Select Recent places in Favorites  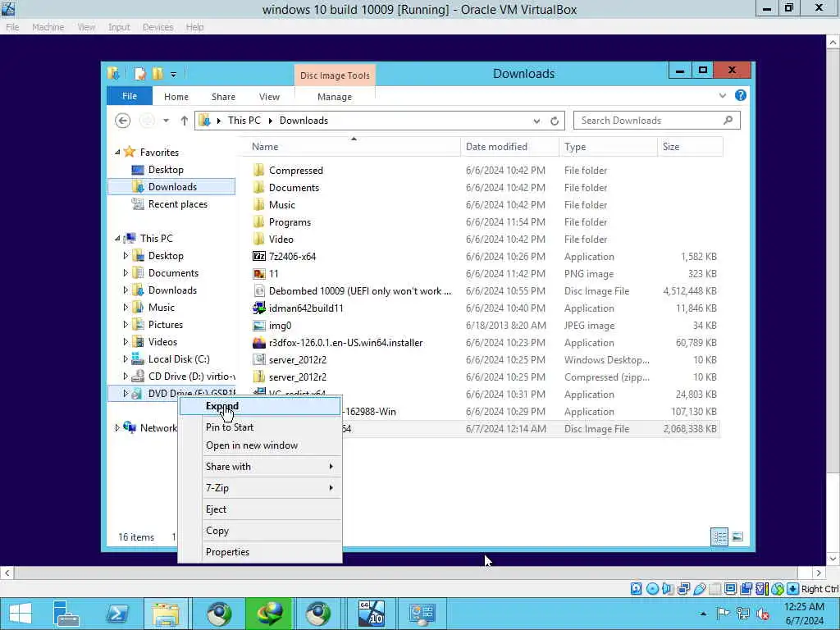177,204
